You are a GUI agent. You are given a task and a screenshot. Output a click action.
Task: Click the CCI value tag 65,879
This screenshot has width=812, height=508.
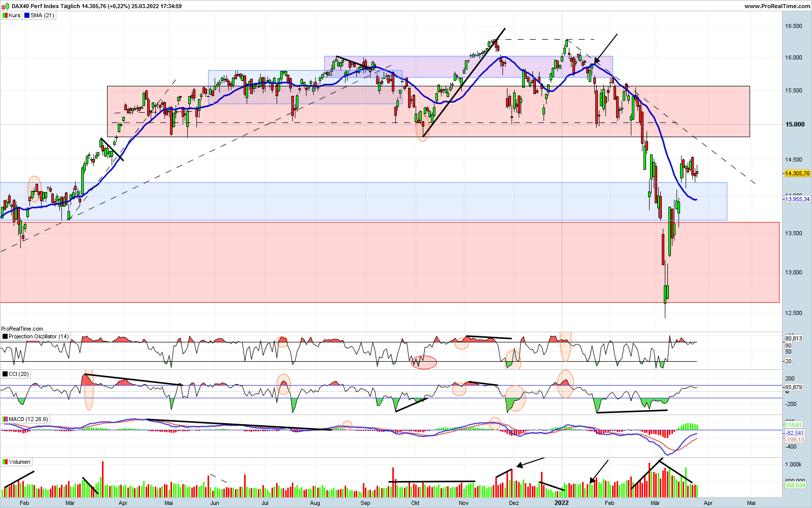coord(794,387)
